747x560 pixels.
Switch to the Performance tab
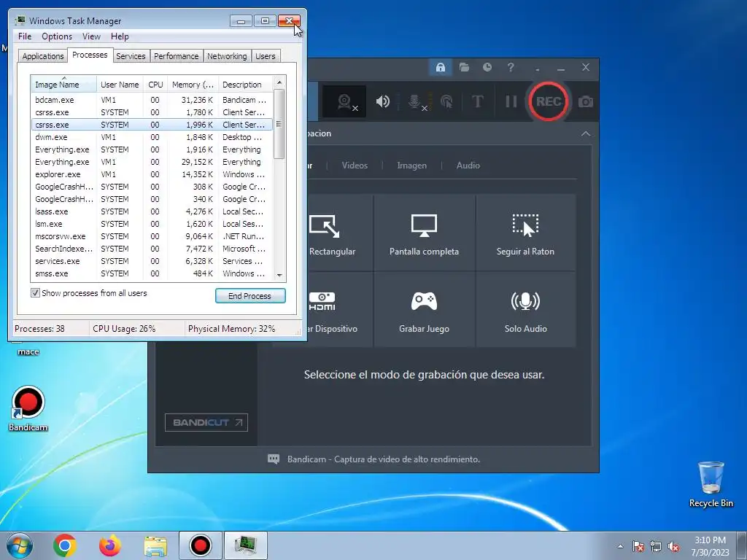click(x=176, y=56)
